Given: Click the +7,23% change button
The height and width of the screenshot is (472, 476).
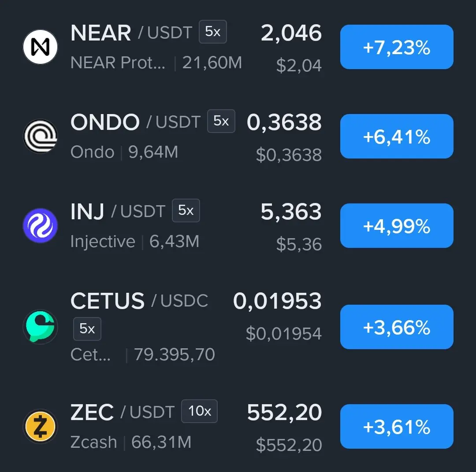Looking at the screenshot, I should pyautogui.click(x=397, y=47).
